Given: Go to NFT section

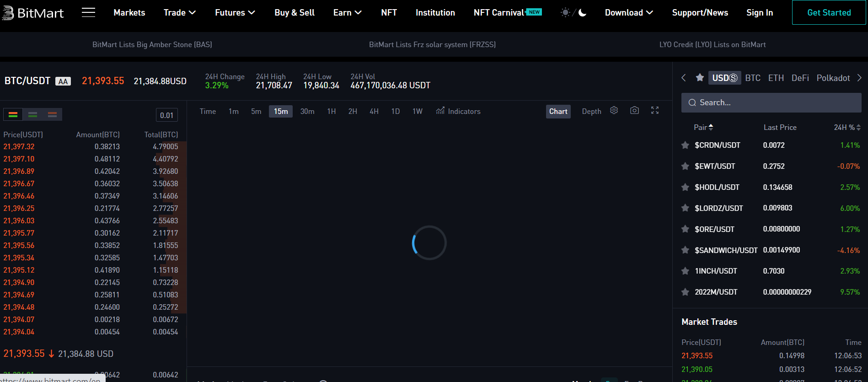Looking at the screenshot, I should click(389, 13).
